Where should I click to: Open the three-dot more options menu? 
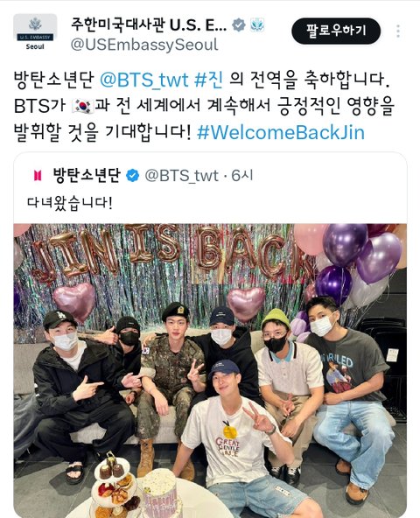click(398, 31)
